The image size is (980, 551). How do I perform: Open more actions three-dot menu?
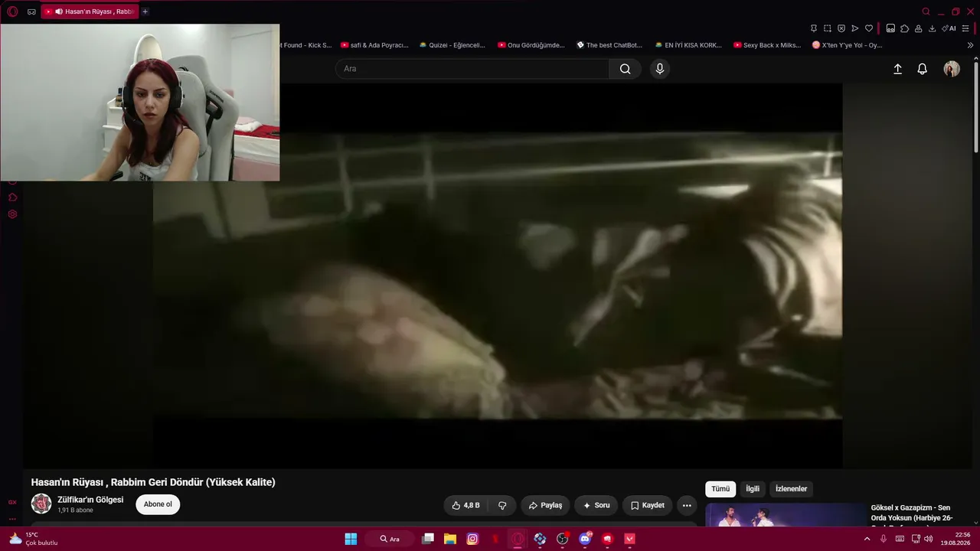687,505
